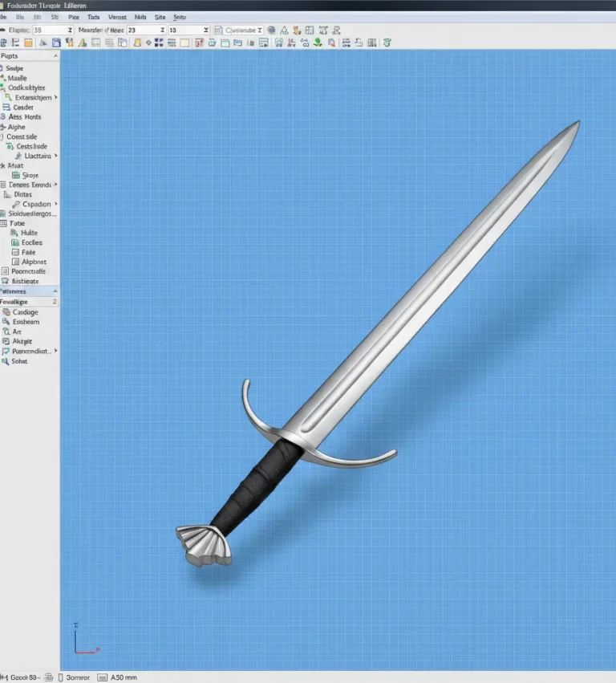Click the Elapisc value input field
Viewport: 616px width, 683px height.
click(x=47, y=30)
